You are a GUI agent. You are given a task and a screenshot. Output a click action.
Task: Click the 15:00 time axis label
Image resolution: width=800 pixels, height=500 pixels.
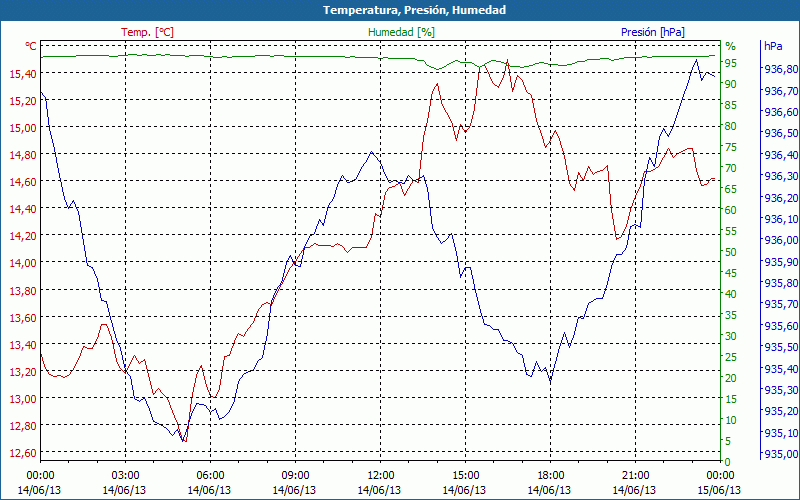(x=465, y=476)
